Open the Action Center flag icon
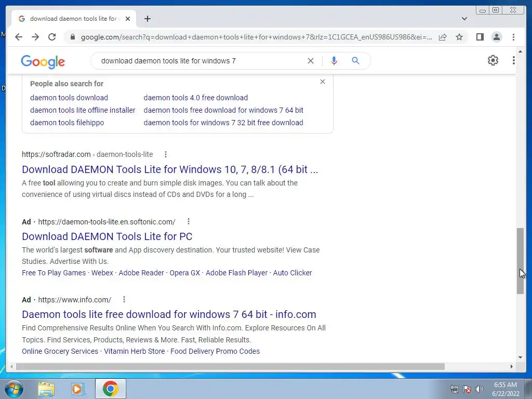Screen dimensions: 532x399 pos(467,389)
